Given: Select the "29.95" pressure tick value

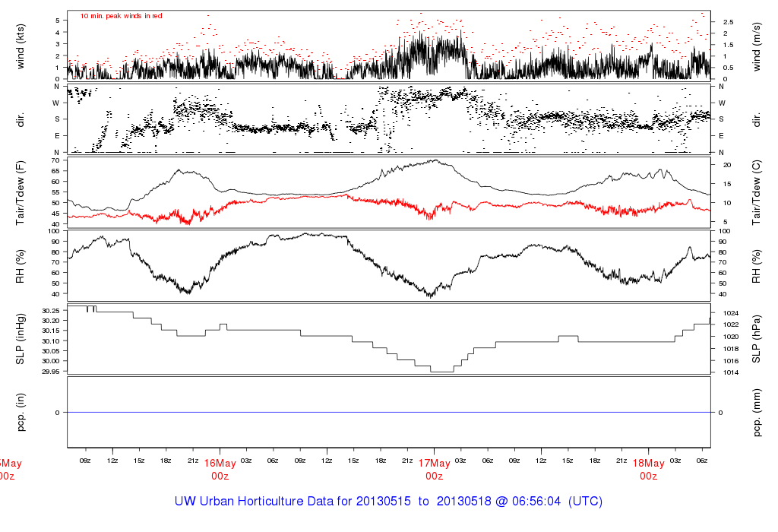Looking at the screenshot, I should [51, 372].
